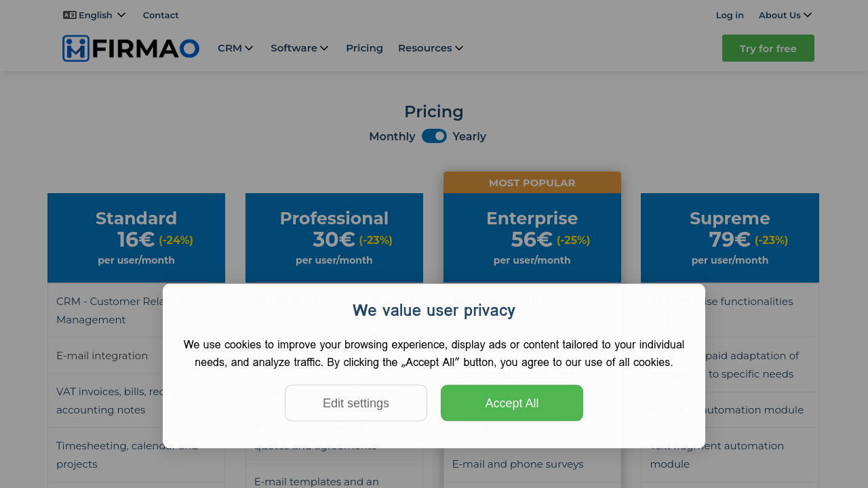Choose the Supreme plan header
The image size is (868, 488).
730,218
